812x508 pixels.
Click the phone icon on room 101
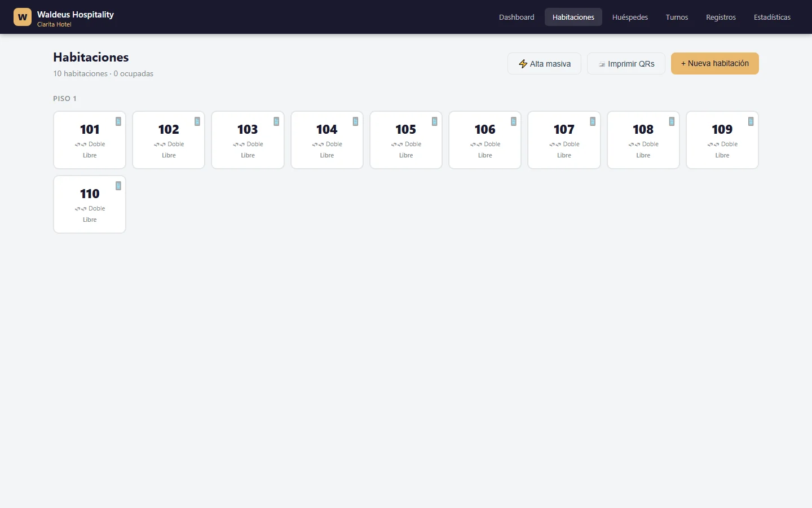[118, 121]
